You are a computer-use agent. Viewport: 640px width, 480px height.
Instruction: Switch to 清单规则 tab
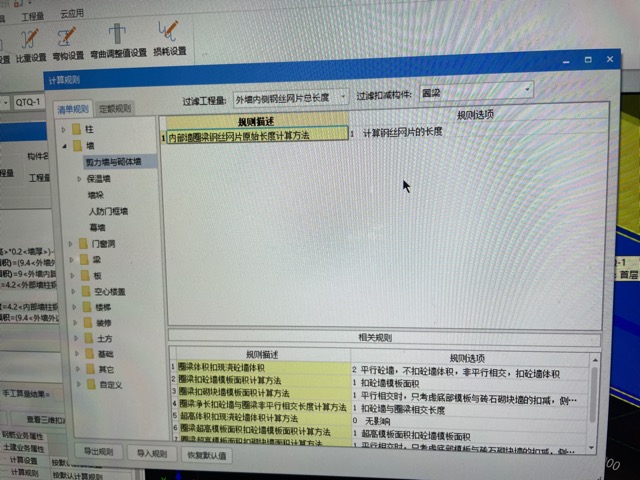(x=73, y=109)
